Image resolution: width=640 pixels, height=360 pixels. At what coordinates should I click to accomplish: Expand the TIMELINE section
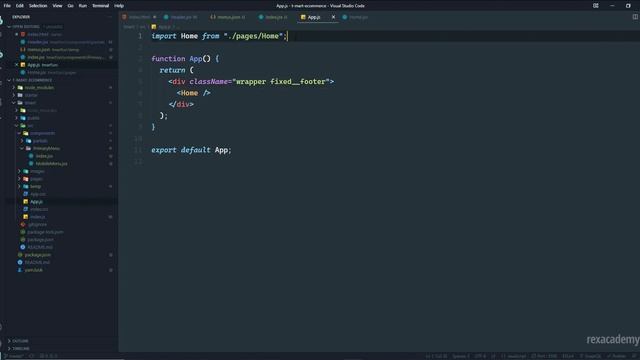tap(9, 349)
